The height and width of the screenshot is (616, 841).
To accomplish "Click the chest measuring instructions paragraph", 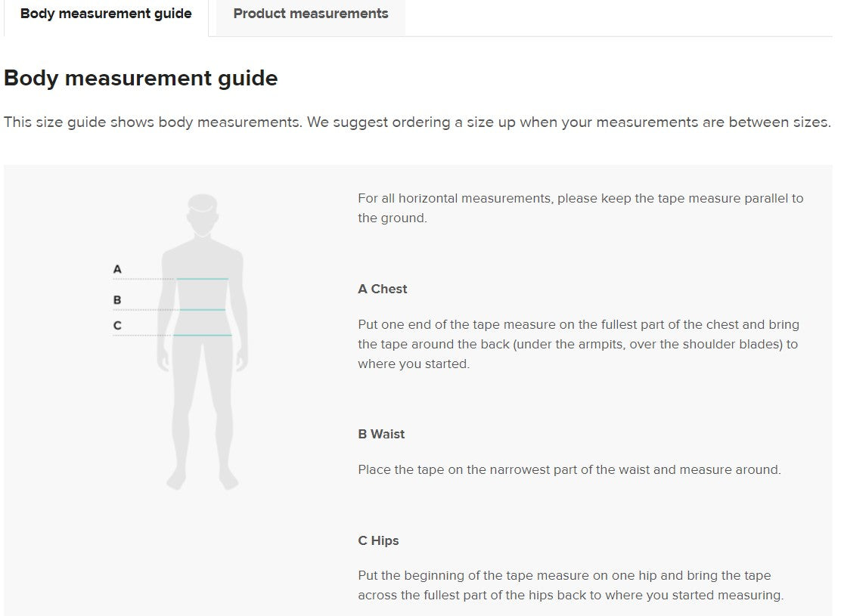I will 578,344.
